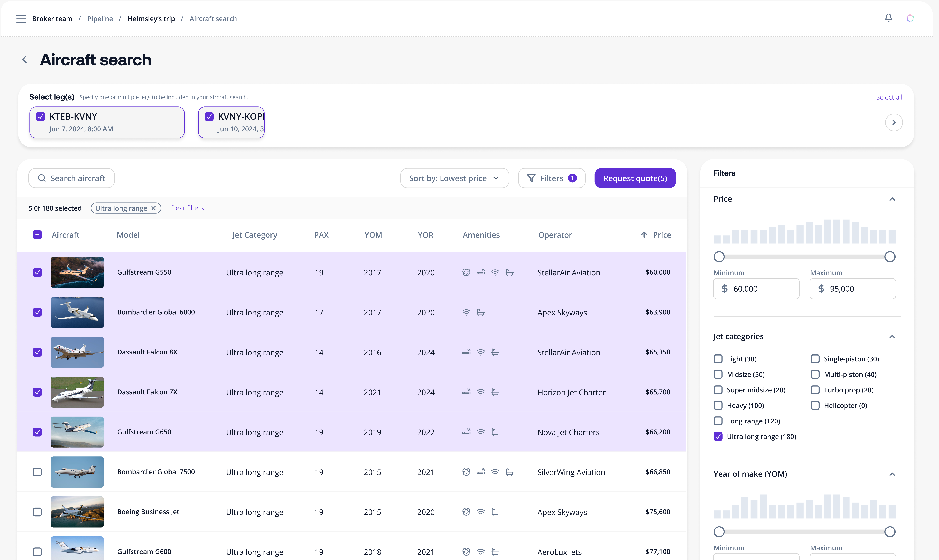The image size is (939, 560).
Task: Sort table by Jet Category column header
Action: [x=255, y=235]
